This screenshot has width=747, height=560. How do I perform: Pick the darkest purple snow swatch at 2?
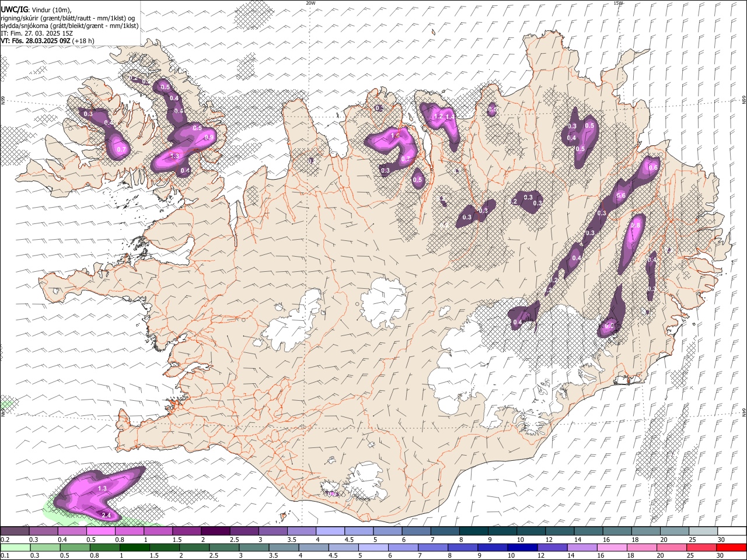(215, 531)
